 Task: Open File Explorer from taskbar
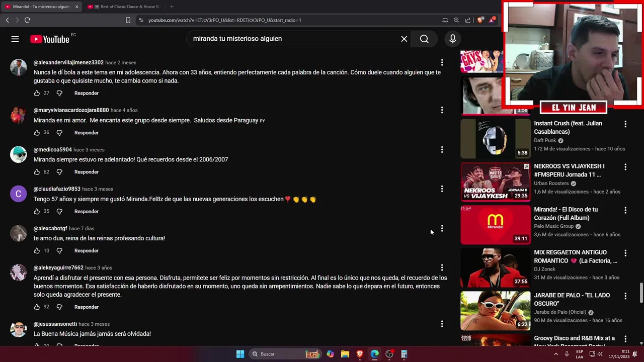[345, 354]
